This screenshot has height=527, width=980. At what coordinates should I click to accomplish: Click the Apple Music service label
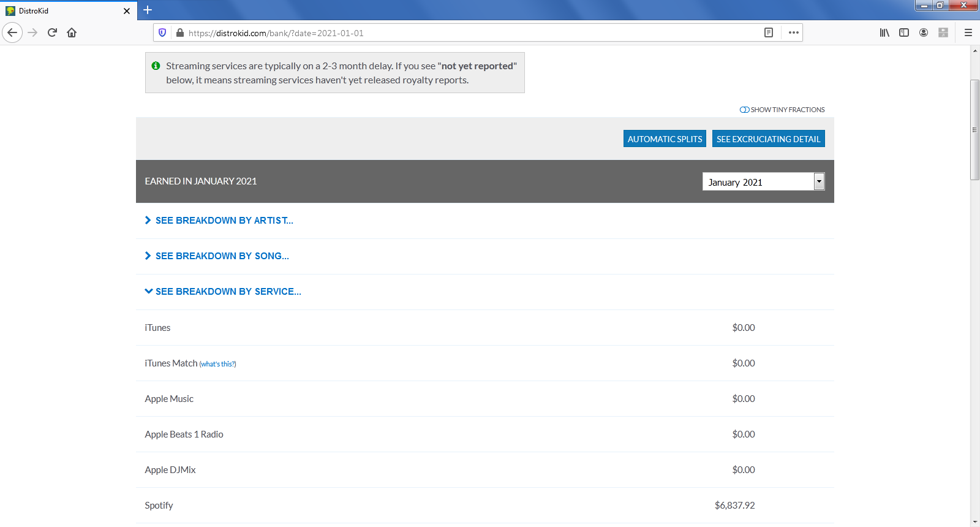click(169, 399)
